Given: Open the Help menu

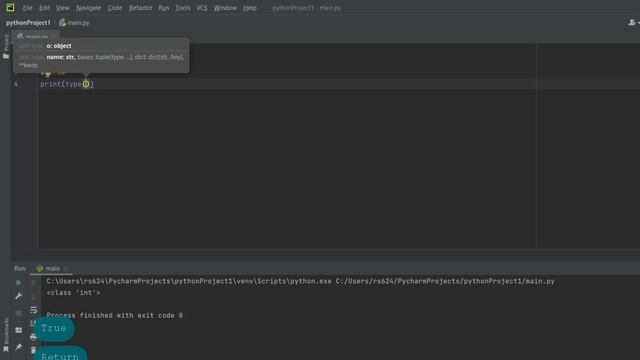Looking at the screenshot, I should tap(249, 8).
